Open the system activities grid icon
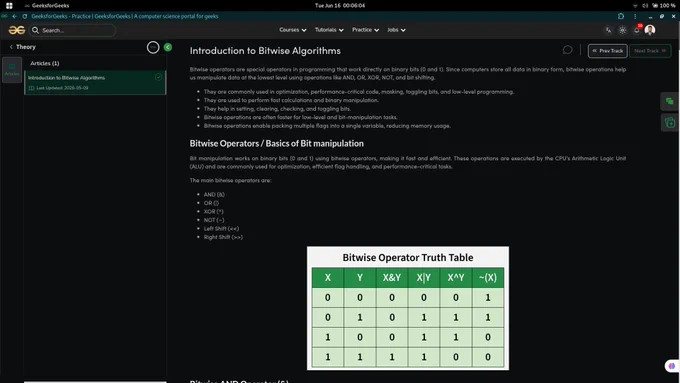 [9, 6]
